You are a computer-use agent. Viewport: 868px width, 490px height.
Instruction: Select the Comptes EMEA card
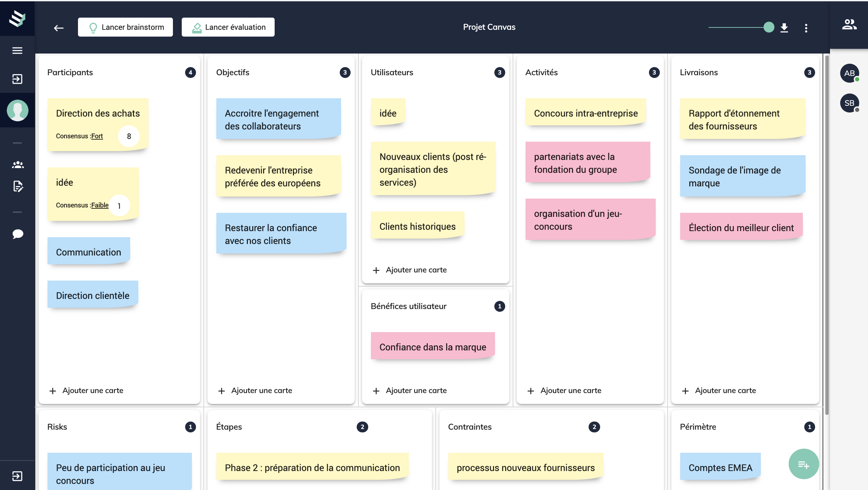(x=721, y=466)
